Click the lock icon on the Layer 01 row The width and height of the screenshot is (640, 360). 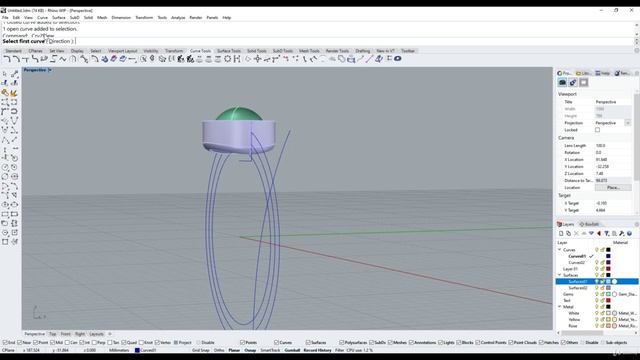pos(602,269)
